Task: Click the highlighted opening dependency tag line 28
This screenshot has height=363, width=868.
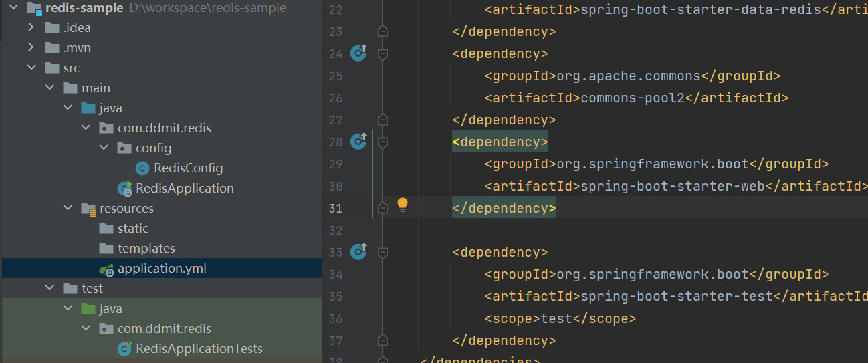Action: pyautogui.click(x=500, y=142)
